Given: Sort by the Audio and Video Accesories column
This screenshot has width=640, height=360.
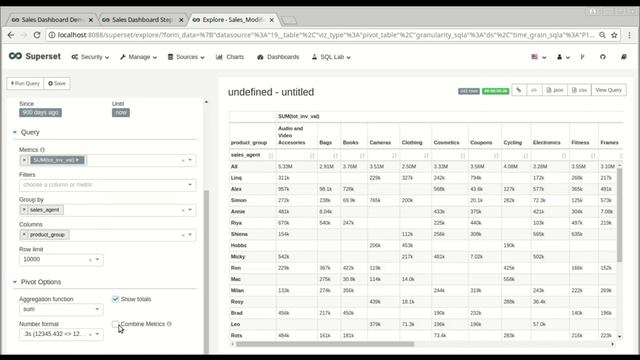Looking at the screenshot, I should coord(312,156).
